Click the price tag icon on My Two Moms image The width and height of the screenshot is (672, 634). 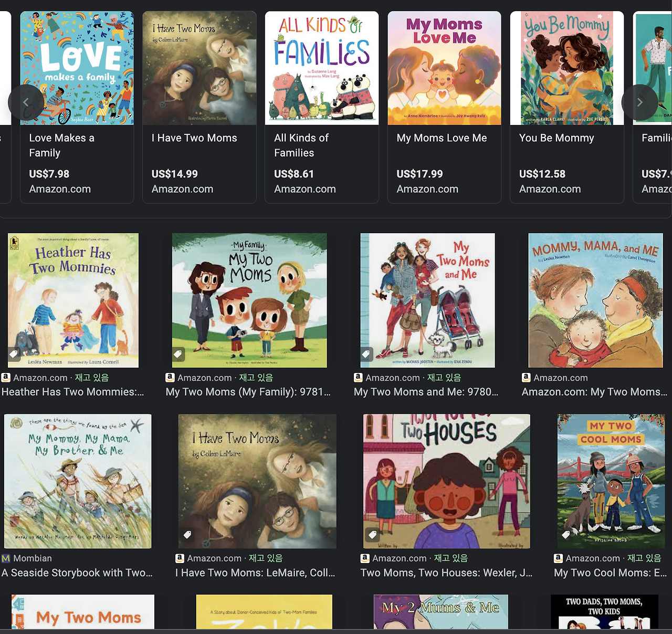[x=178, y=354]
